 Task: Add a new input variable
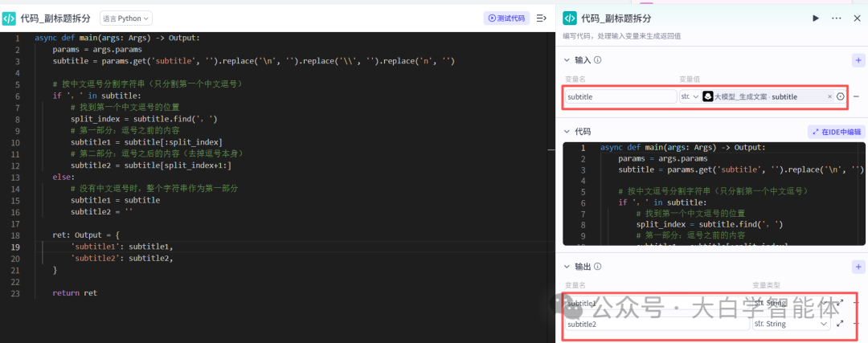(x=858, y=60)
